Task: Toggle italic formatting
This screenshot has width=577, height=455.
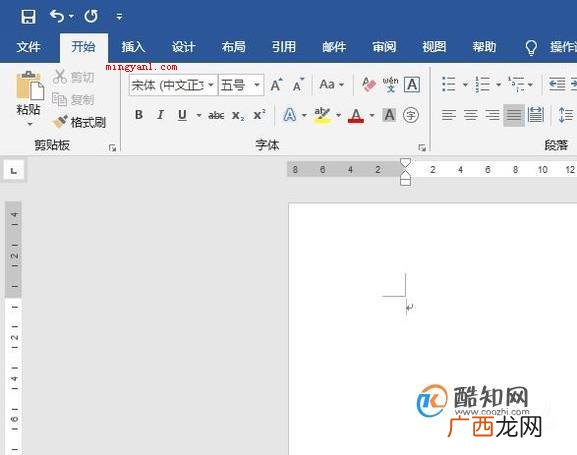Action: [160, 115]
